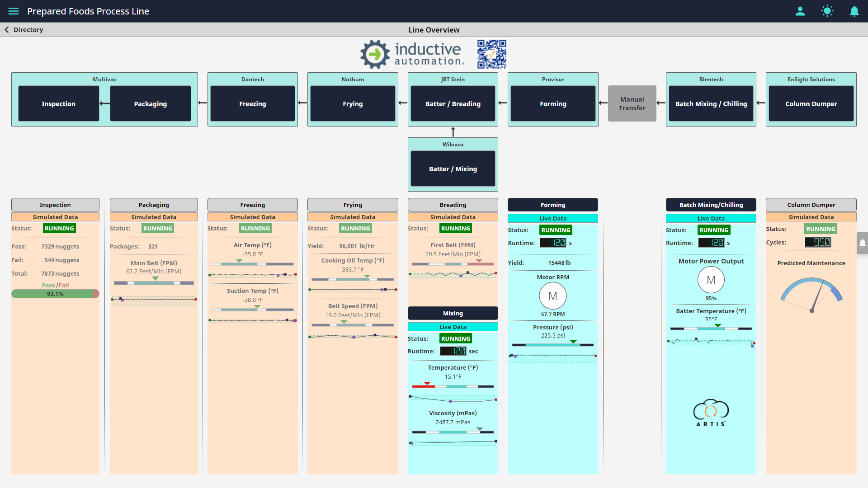This screenshot has height=488, width=868.
Task: Click the Motor RPM display field in Forming
Action: click(x=552, y=296)
